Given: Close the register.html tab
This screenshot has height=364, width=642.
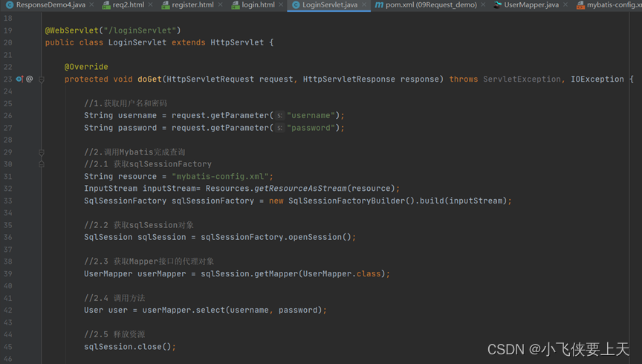Looking at the screenshot, I should click(220, 4).
